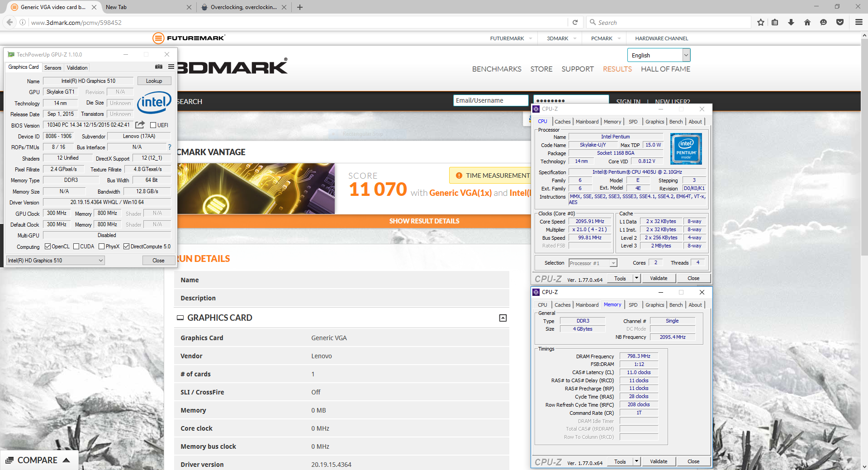Click the browser Search box
This screenshot has height=470, width=868.
669,22
